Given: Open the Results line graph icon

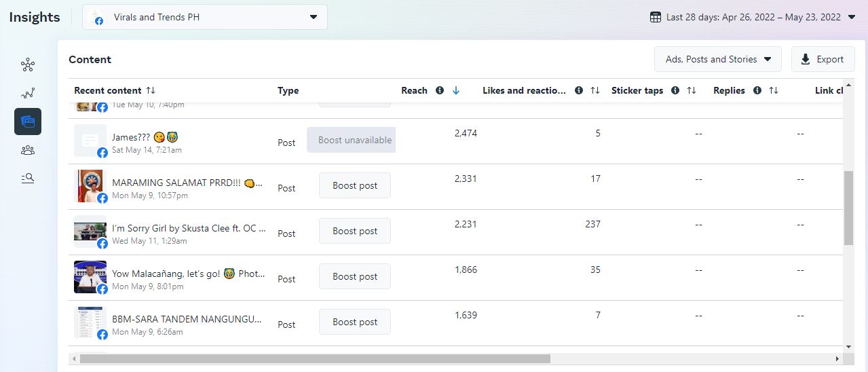Looking at the screenshot, I should [x=27, y=94].
